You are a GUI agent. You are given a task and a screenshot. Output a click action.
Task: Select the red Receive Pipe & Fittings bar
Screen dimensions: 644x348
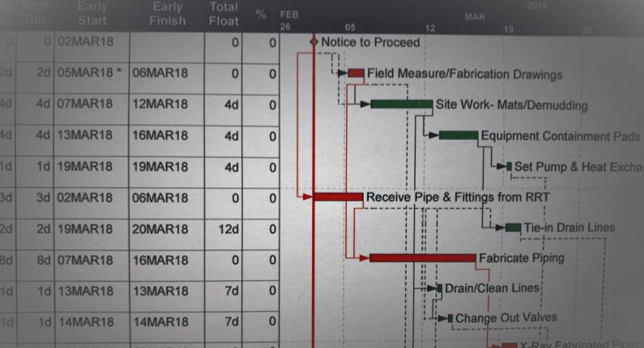338,197
